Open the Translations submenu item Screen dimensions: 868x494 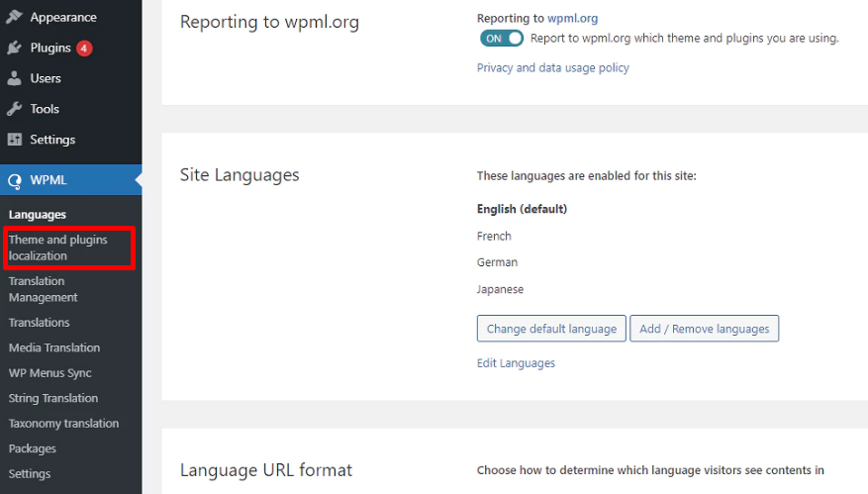(40, 323)
